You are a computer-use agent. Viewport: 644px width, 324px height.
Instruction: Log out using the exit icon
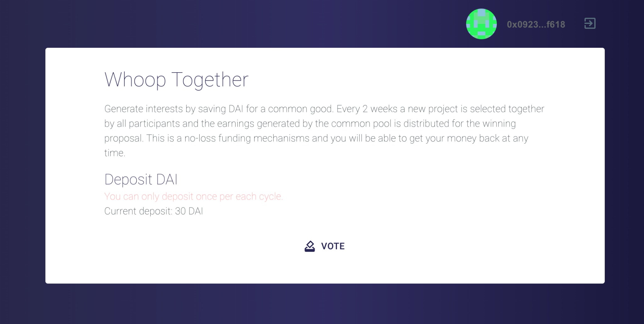pos(590,23)
